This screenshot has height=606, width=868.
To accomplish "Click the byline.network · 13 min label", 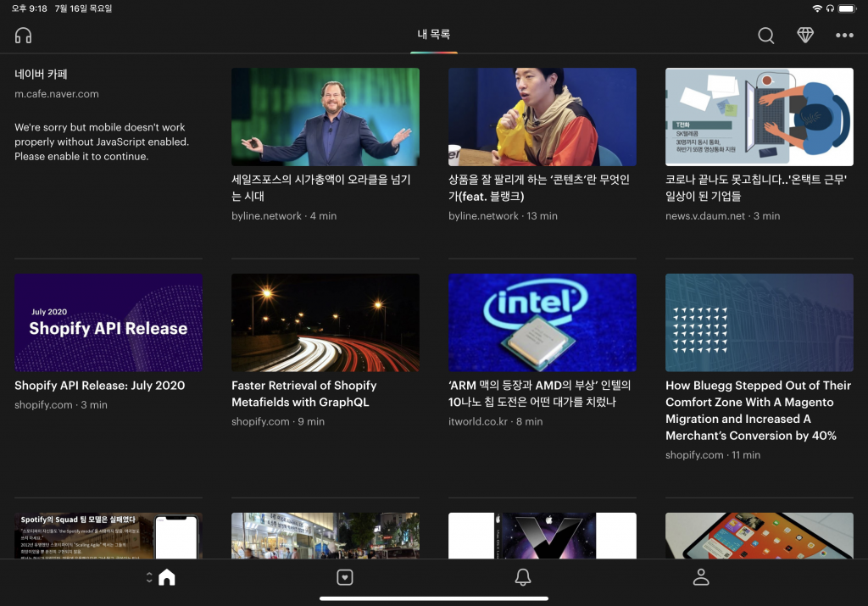I will pyautogui.click(x=504, y=216).
